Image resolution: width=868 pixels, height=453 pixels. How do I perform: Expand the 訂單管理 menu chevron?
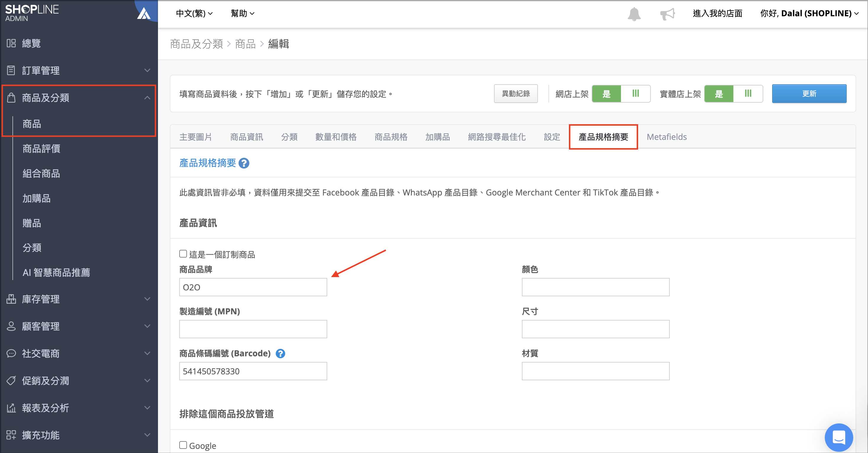coord(147,70)
